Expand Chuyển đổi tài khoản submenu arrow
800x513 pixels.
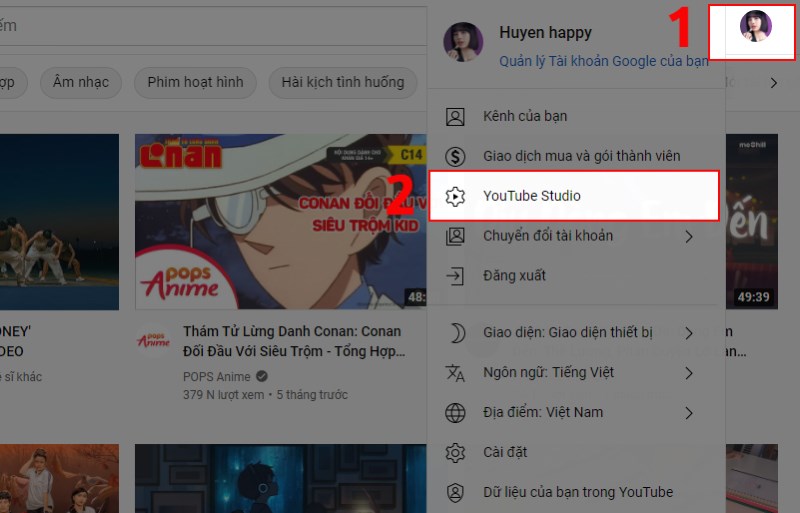pyautogui.click(x=689, y=236)
